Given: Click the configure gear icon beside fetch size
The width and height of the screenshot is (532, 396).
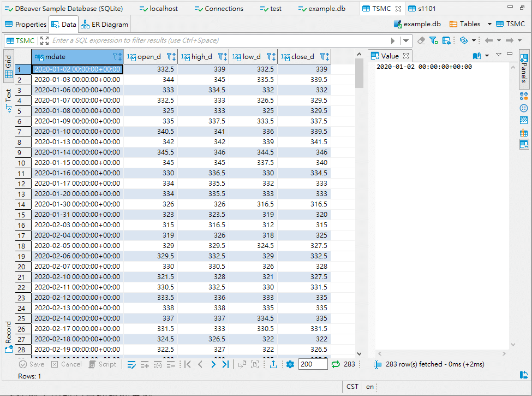Looking at the screenshot, I should point(290,364).
